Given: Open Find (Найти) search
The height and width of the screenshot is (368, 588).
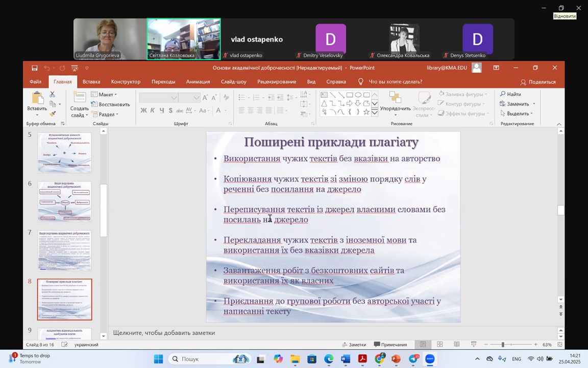Looking at the screenshot, I should [510, 94].
